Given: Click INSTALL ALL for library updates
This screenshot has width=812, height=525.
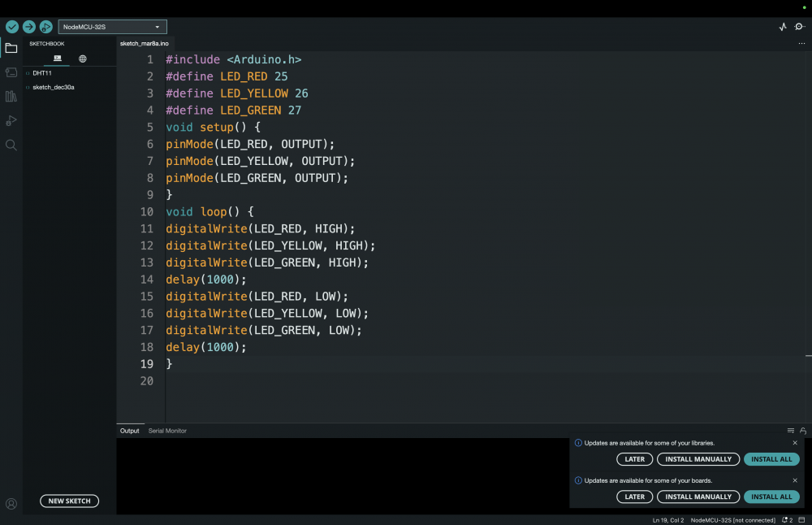Looking at the screenshot, I should pos(771,459).
